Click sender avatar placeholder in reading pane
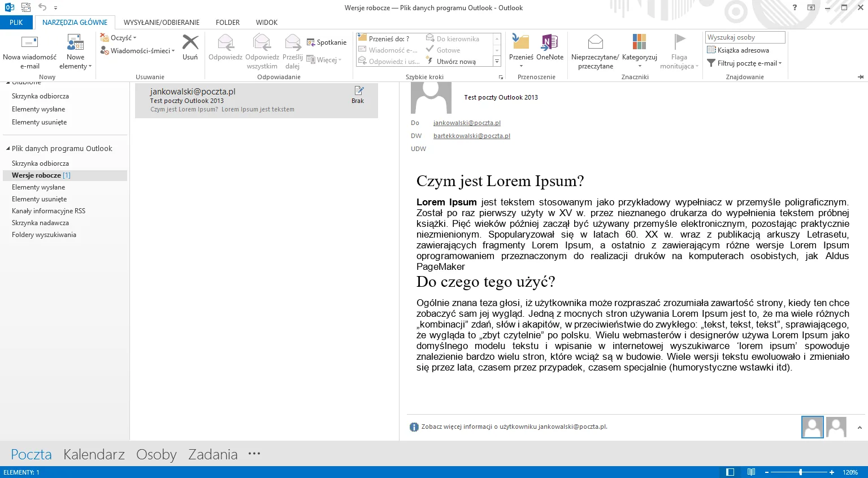The image size is (868, 478). tap(431, 98)
